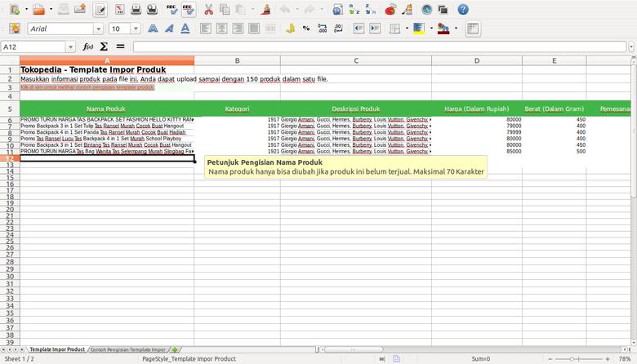Open the Gallery
The height and width of the screenshot is (364, 637).
[443, 9]
